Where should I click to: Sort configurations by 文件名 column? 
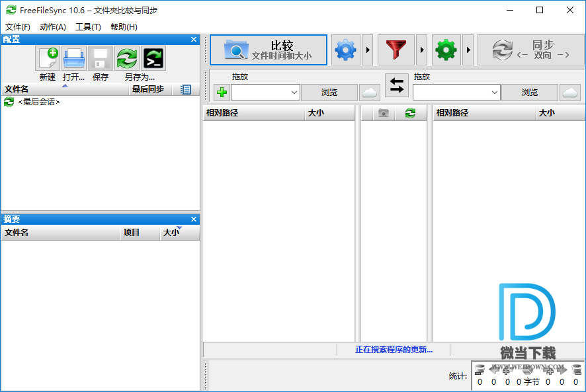[x=65, y=89]
